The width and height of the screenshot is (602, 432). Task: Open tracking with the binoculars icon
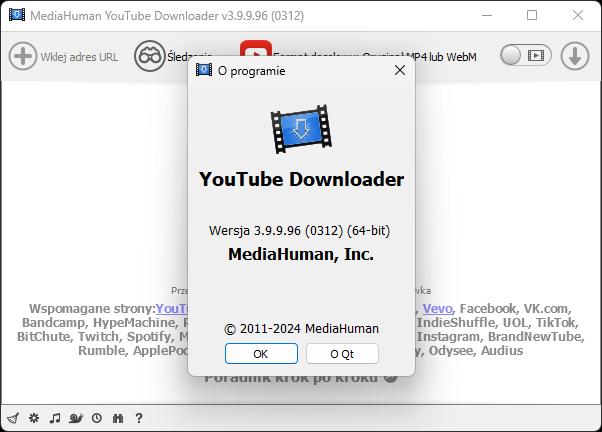pos(149,56)
